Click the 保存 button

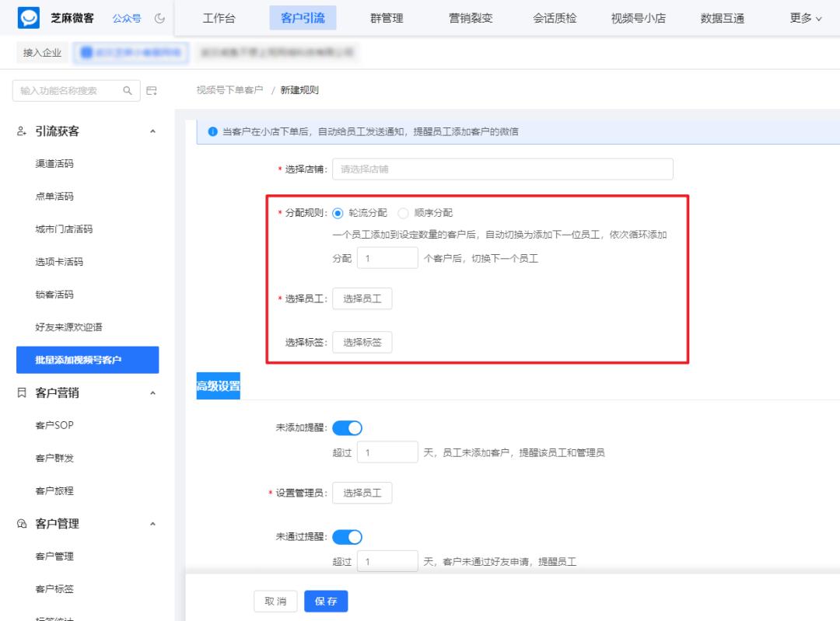pos(325,601)
